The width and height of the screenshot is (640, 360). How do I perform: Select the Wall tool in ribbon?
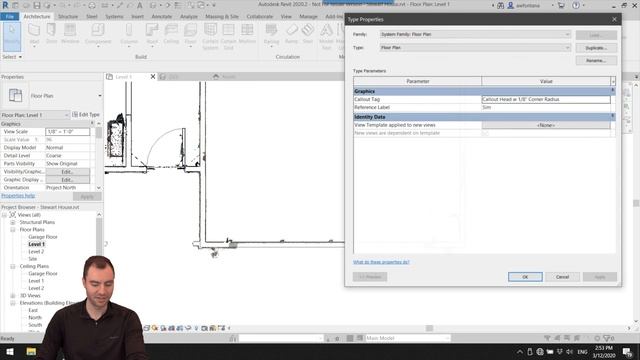[34, 33]
